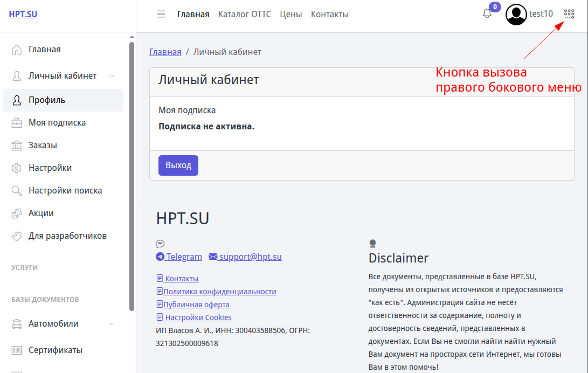
Task: Click Главная in the breadcrumb
Action: point(165,52)
